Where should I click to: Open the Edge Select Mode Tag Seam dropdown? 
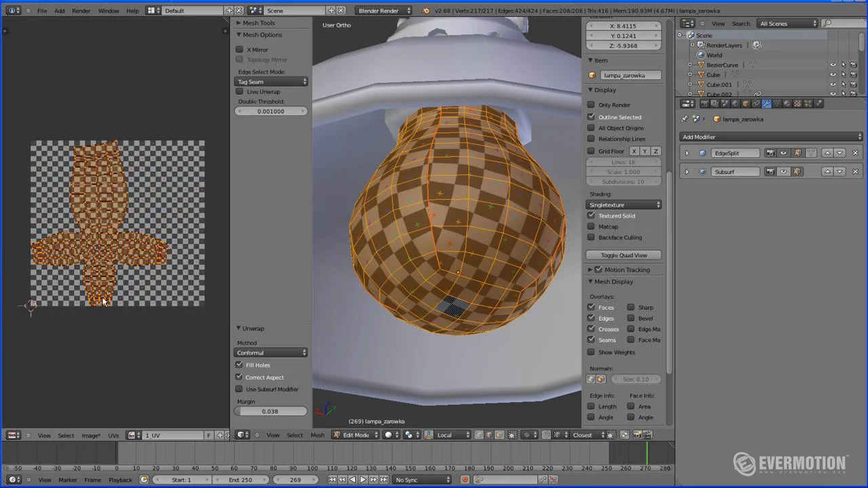(x=271, y=81)
